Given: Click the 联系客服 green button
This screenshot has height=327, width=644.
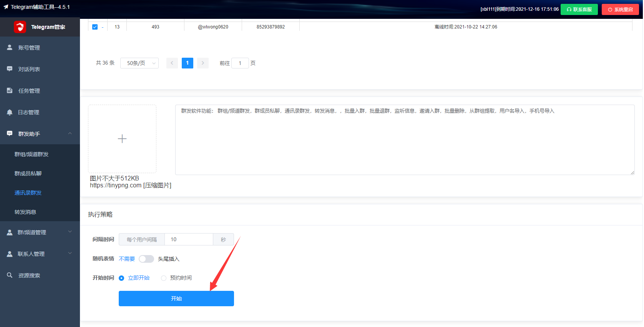Looking at the screenshot, I should click(x=579, y=9).
